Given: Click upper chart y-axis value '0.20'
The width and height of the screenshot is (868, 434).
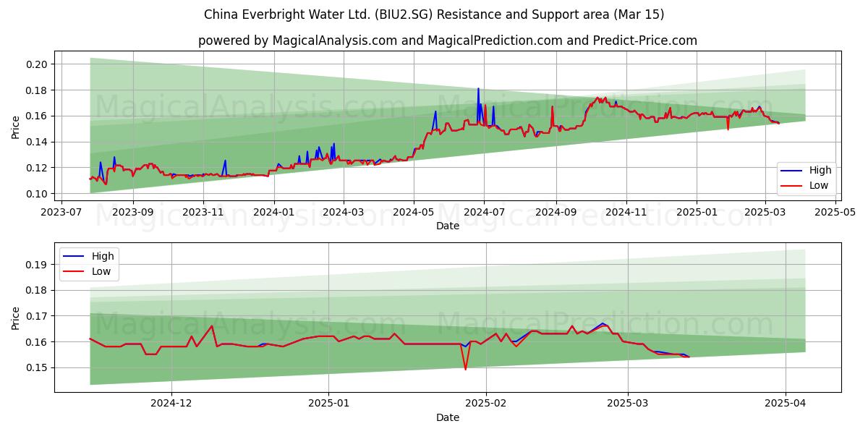Looking at the screenshot, I should click(38, 64).
